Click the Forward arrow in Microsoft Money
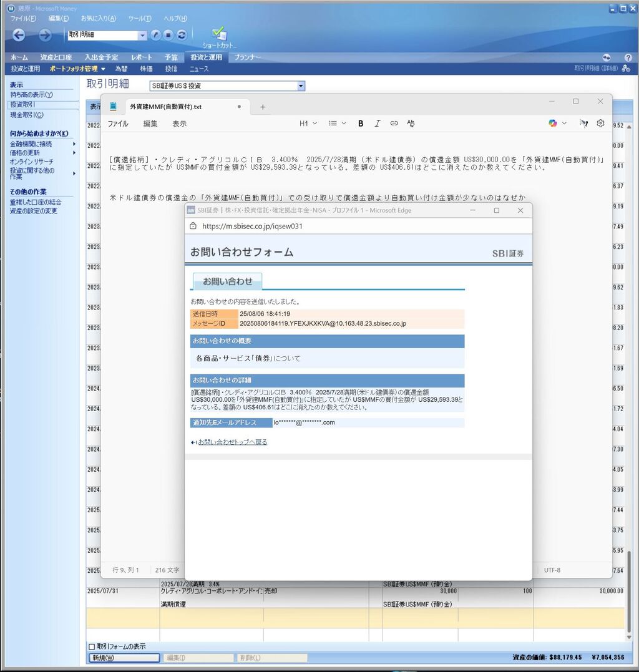The height and width of the screenshot is (672, 639). (x=45, y=35)
